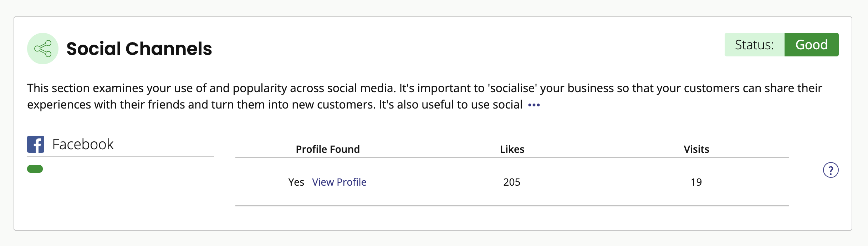
Task: Open the help question mark icon
Action: click(x=831, y=170)
